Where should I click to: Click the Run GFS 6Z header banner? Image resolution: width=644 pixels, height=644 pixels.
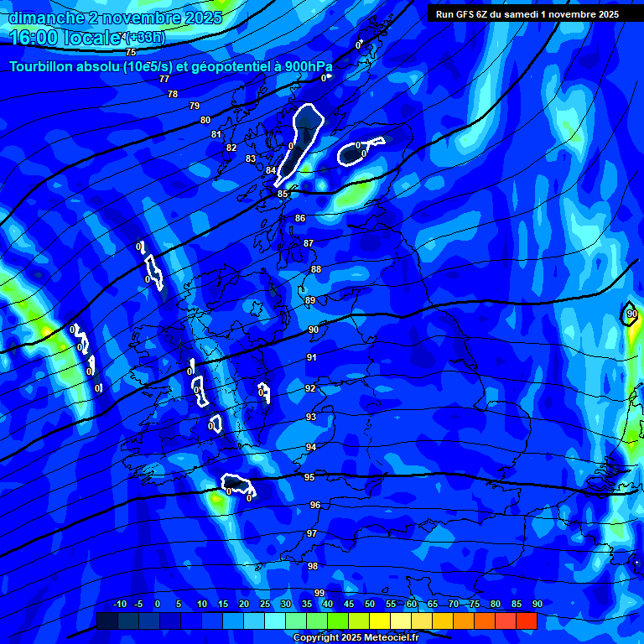point(527,14)
